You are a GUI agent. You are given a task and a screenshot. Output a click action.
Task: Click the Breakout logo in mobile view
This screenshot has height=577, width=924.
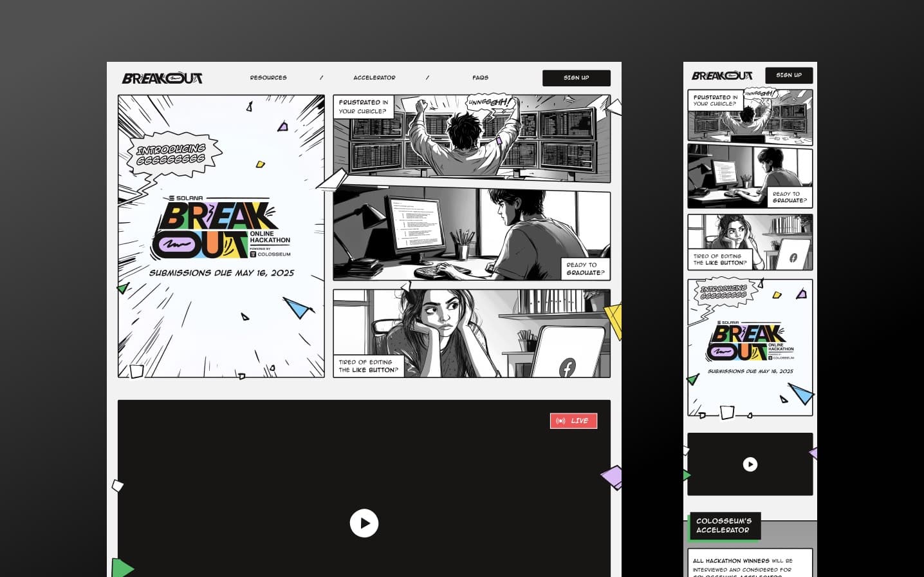pyautogui.click(x=722, y=75)
